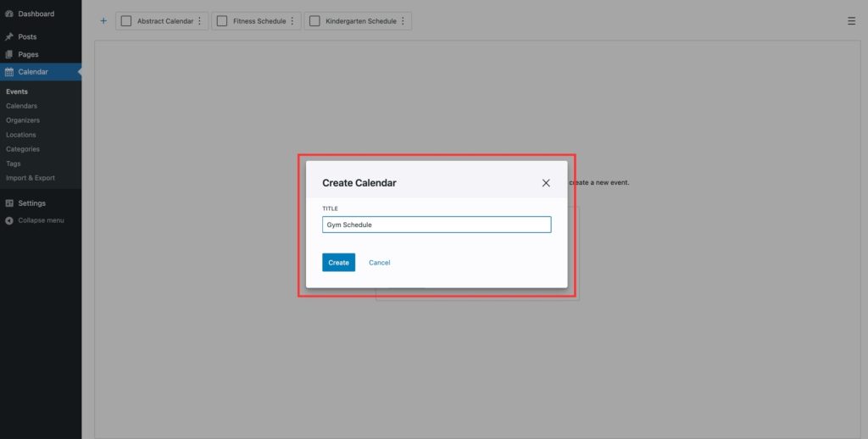
Task: Click the plus icon to add calendar
Action: tap(103, 21)
